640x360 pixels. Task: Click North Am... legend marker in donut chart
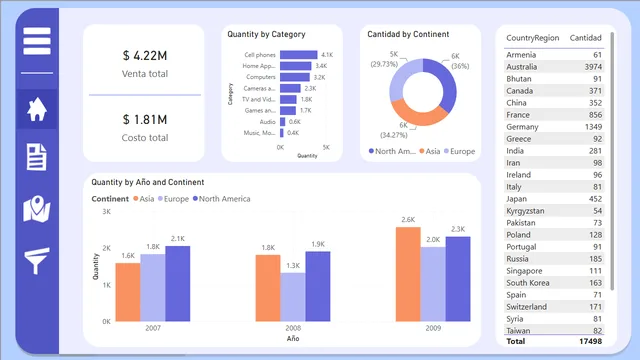coord(371,151)
